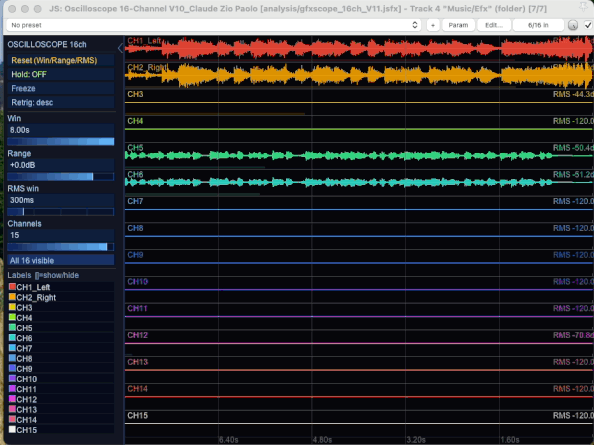Click the Win 8.00s value field
This screenshot has width=594, height=445.
[x=61, y=130]
